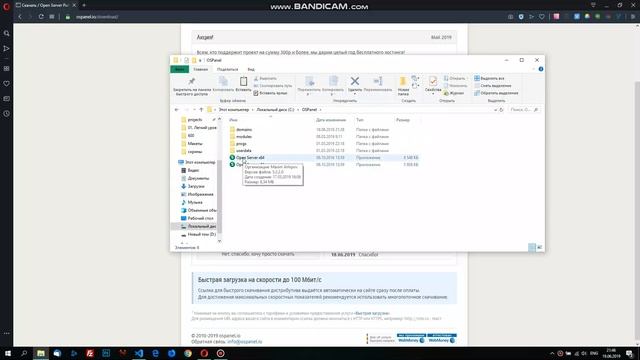Go back in Explorer navigation
Screen dimensions: 640x360
(176, 110)
